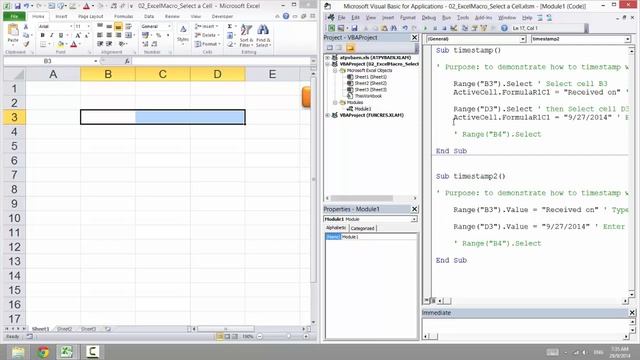Click the Excel Help question mark icon
The image size is (640, 360).
tap(286, 16)
